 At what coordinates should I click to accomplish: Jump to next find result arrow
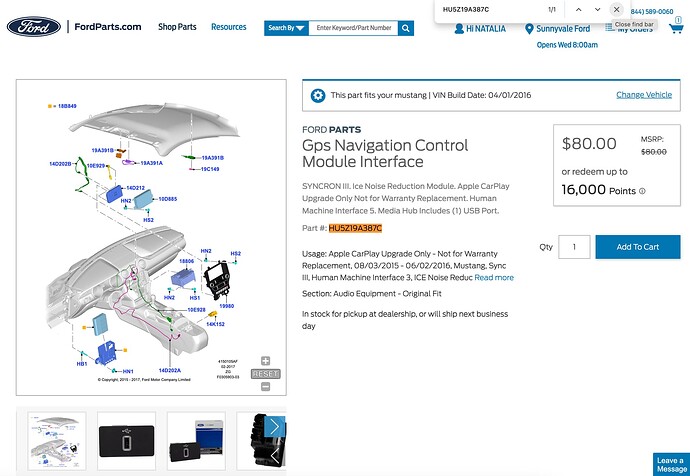pos(597,9)
